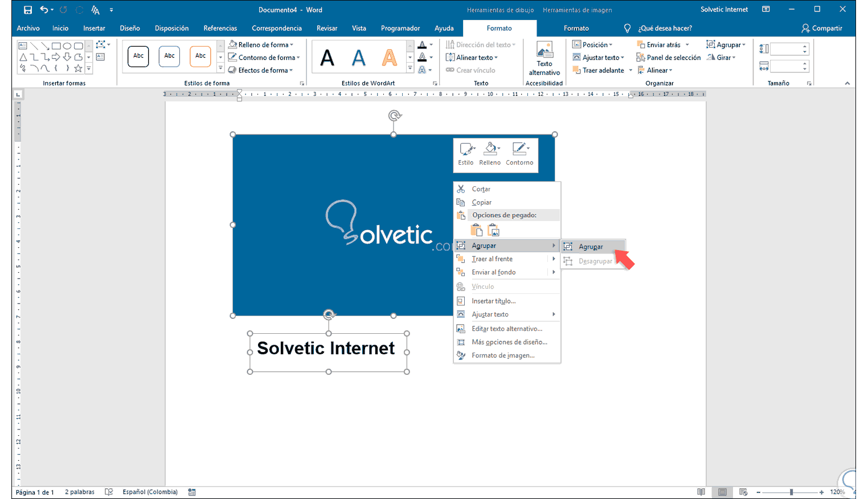The width and height of the screenshot is (868, 499).
Task: Switch to the Disposición ribbon tab
Action: pos(171,28)
